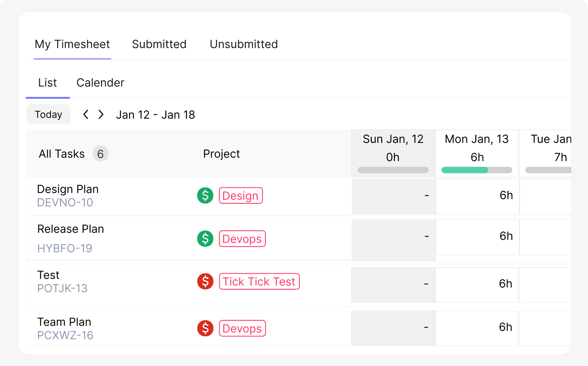The width and height of the screenshot is (588, 366).
Task: Click the green billable icon on Design Plan
Action: point(205,195)
